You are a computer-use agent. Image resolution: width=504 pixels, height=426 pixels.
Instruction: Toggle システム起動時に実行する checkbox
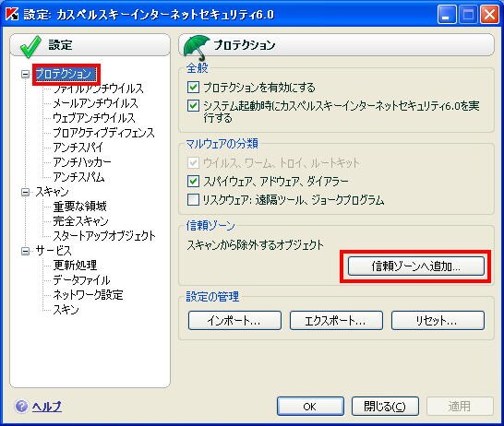(x=193, y=105)
